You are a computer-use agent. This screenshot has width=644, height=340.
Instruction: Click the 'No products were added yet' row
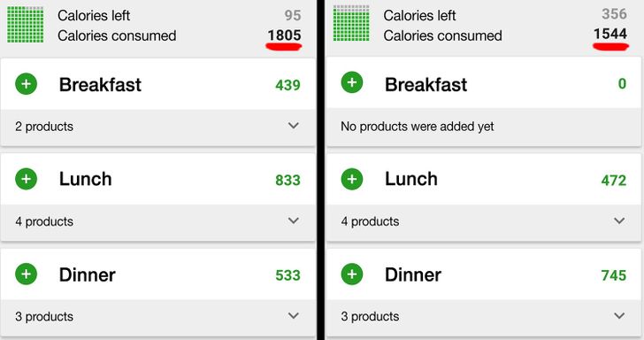(483, 127)
